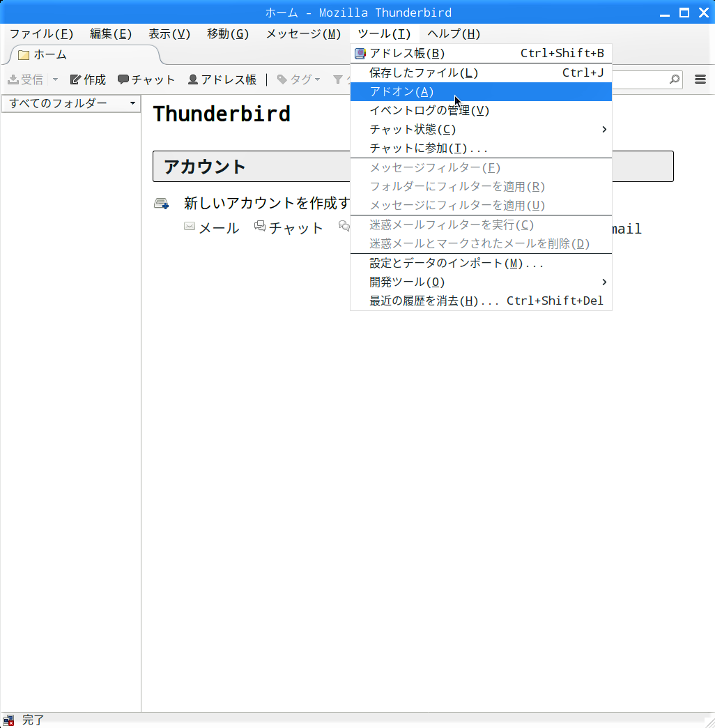
Task: Close the Mozilla Thunderbird window
Action: (x=704, y=13)
